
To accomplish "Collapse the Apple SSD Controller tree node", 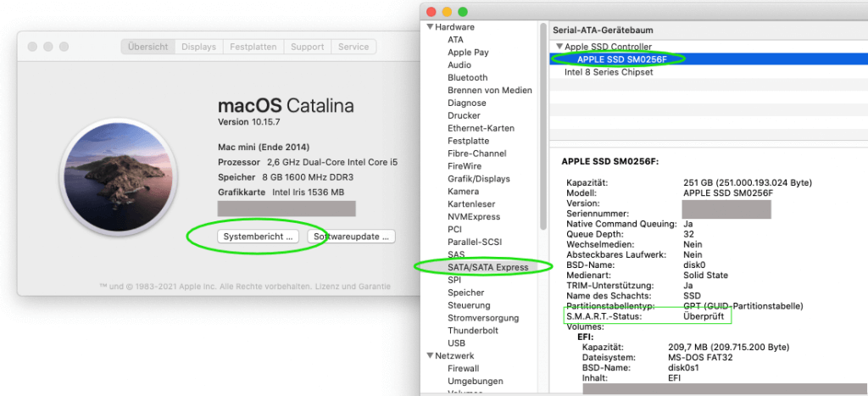I will pos(559,47).
